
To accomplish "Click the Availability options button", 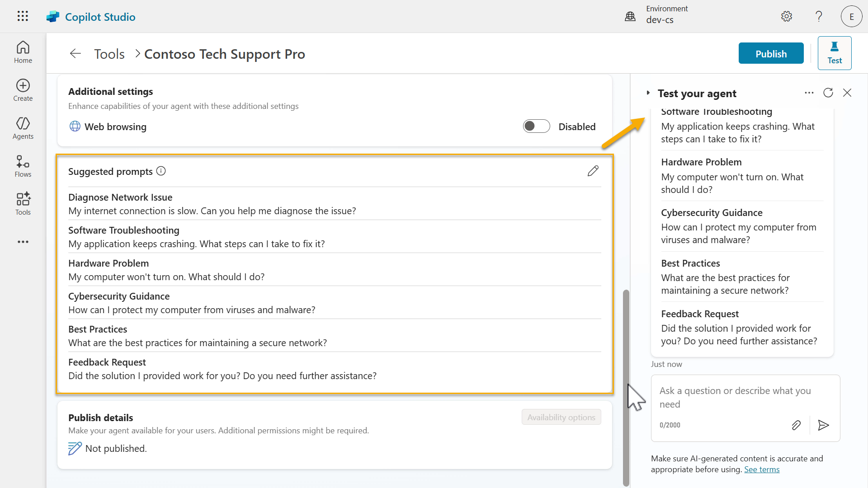I will (x=561, y=418).
